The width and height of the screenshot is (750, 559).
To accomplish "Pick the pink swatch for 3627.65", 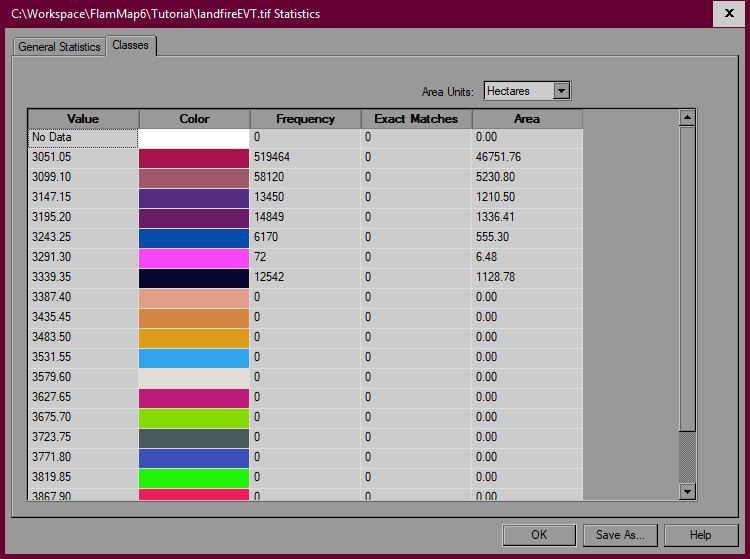I will pyautogui.click(x=194, y=398).
